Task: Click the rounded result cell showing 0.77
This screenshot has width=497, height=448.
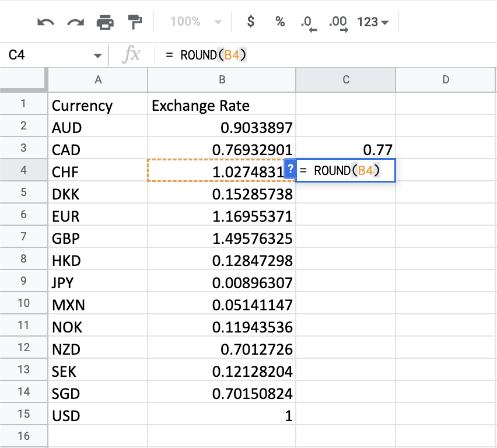Action: point(346,148)
